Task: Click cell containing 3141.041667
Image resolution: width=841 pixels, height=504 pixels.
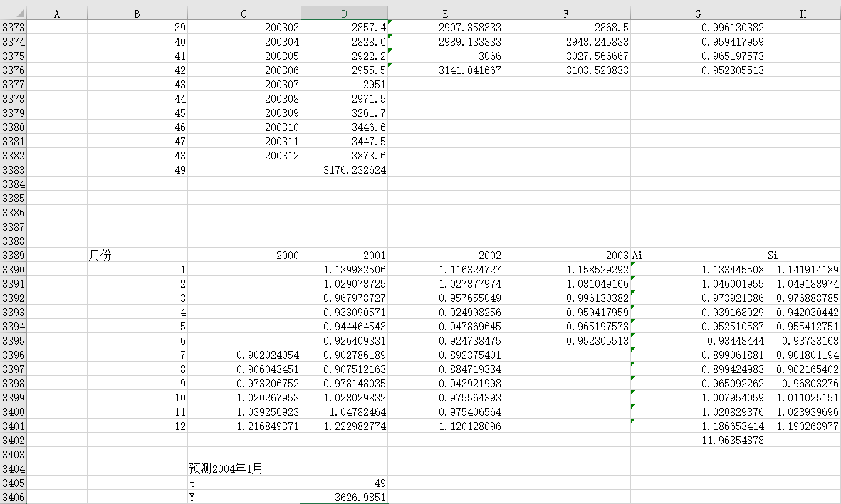Action: tap(445, 70)
